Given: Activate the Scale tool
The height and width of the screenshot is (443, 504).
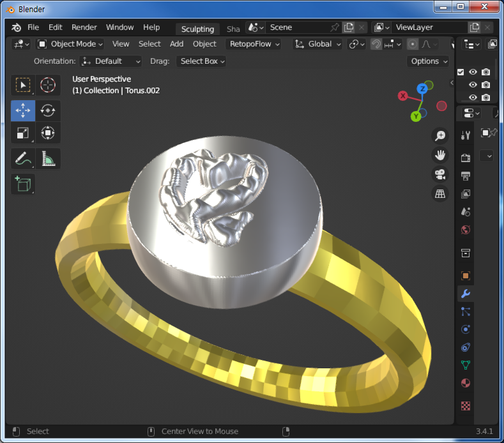Looking at the screenshot, I should click(23, 133).
